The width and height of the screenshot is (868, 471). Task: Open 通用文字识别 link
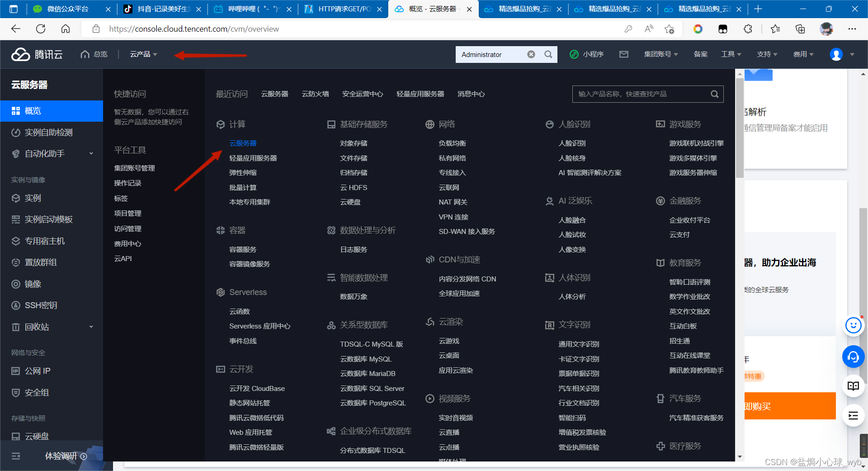pos(579,344)
